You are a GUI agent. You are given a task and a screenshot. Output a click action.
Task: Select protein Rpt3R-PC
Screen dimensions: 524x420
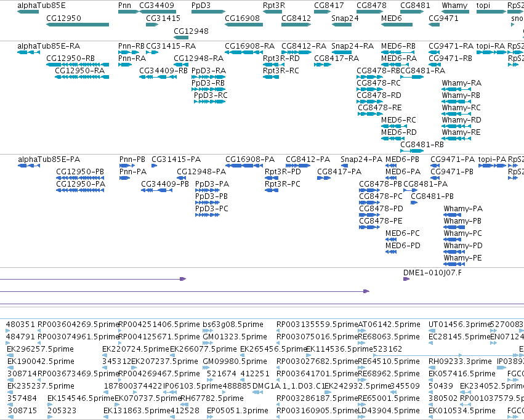(283, 184)
